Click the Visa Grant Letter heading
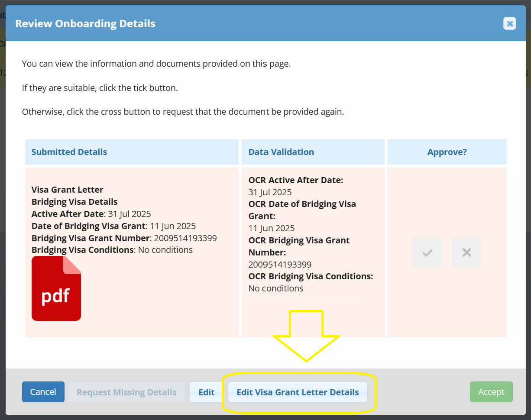The height and width of the screenshot is (420, 531). [68, 190]
